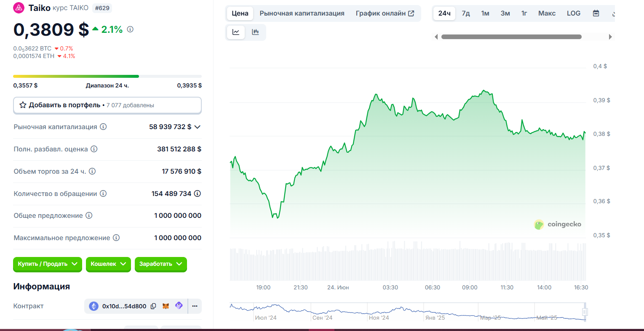644x331 pixels.
Task: Click the Ethereum logo in contract row
Action: [x=94, y=306]
